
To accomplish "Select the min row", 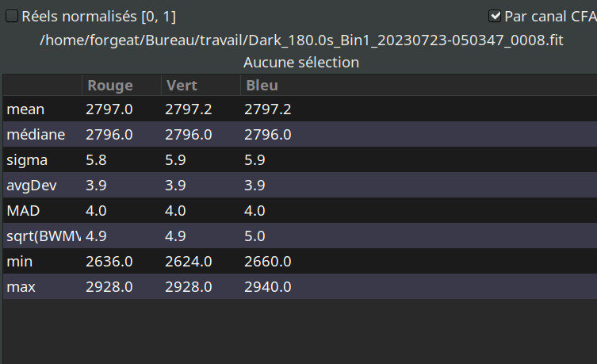I will coord(20,262).
